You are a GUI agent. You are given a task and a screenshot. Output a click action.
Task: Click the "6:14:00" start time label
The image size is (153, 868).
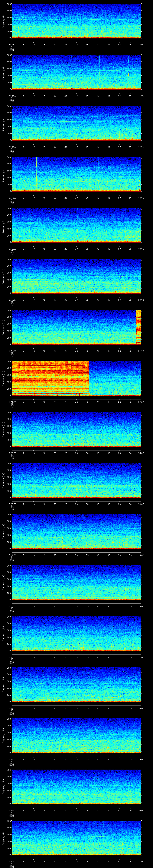pos(12,44)
